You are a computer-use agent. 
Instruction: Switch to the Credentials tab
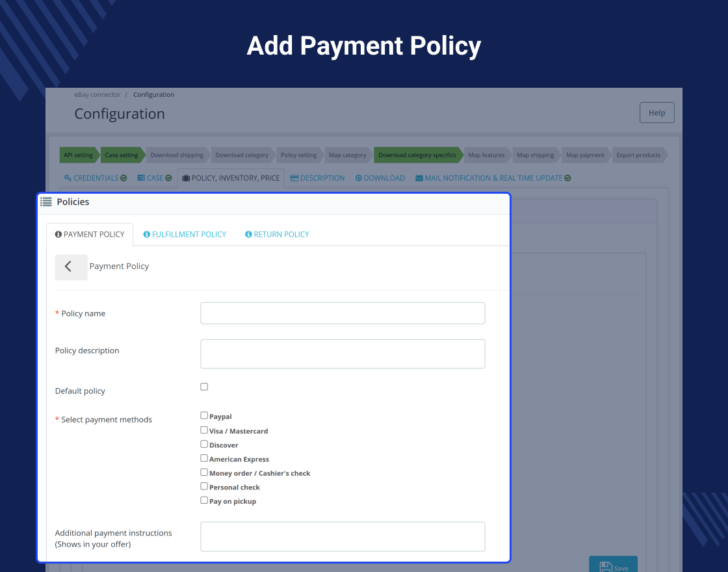click(x=96, y=178)
